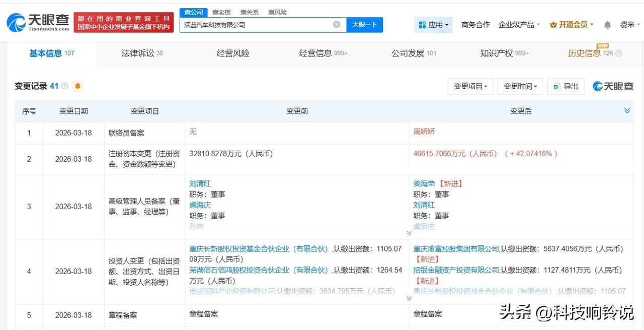Switch to the 查老板 tab
The height and width of the screenshot is (330, 644).
pos(221,12)
